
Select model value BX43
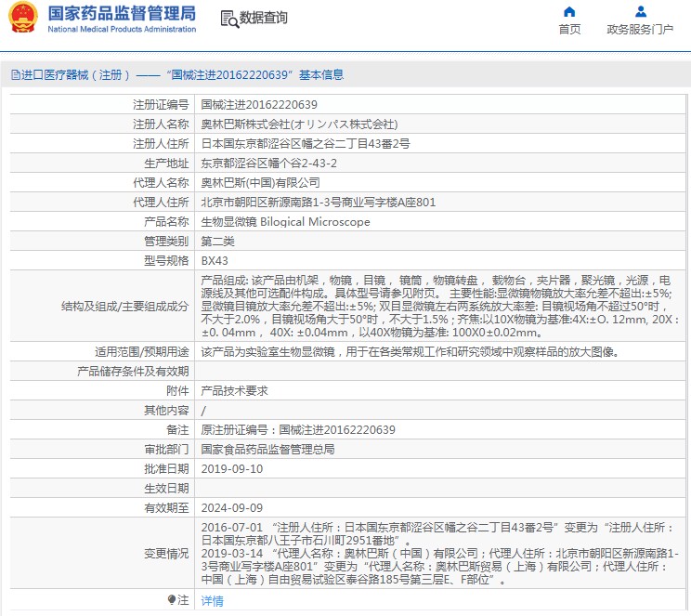215,260
